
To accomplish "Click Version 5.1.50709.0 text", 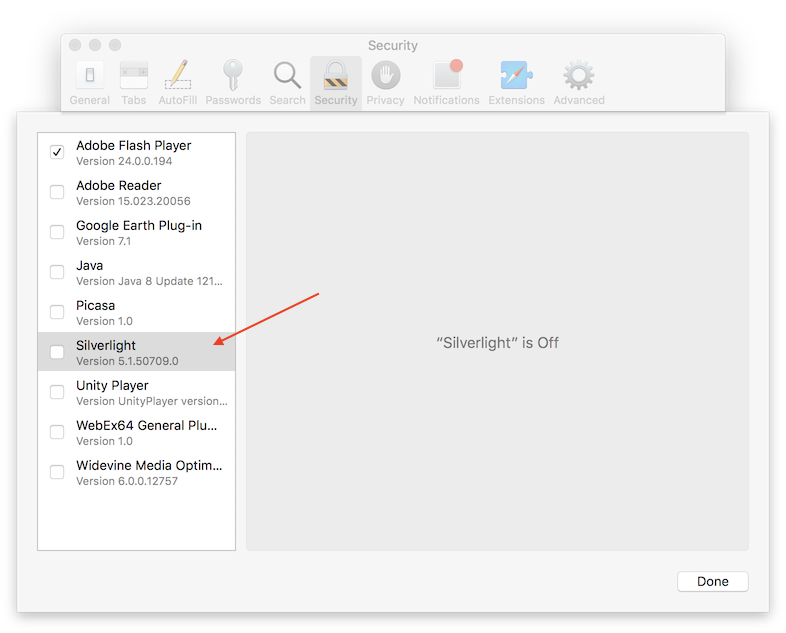I will (x=127, y=361).
